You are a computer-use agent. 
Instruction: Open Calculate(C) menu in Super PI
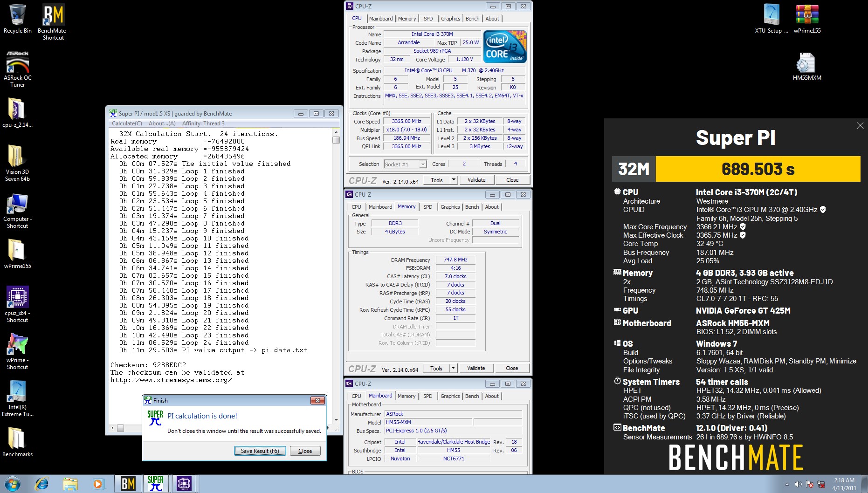click(127, 123)
